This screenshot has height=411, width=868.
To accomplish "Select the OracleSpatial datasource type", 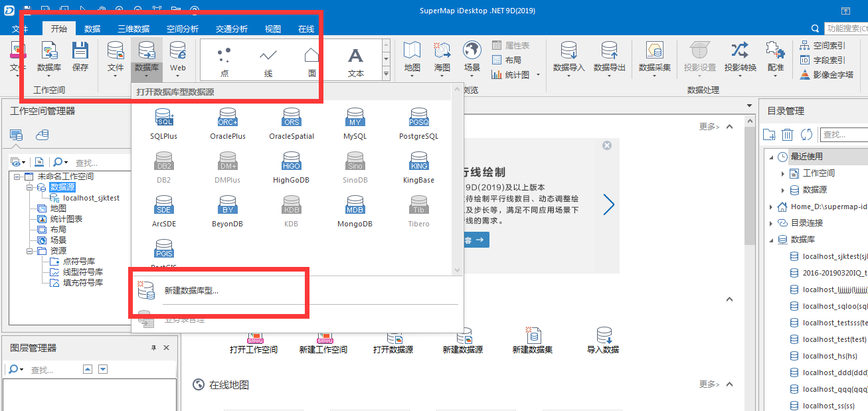I will tap(292, 124).
